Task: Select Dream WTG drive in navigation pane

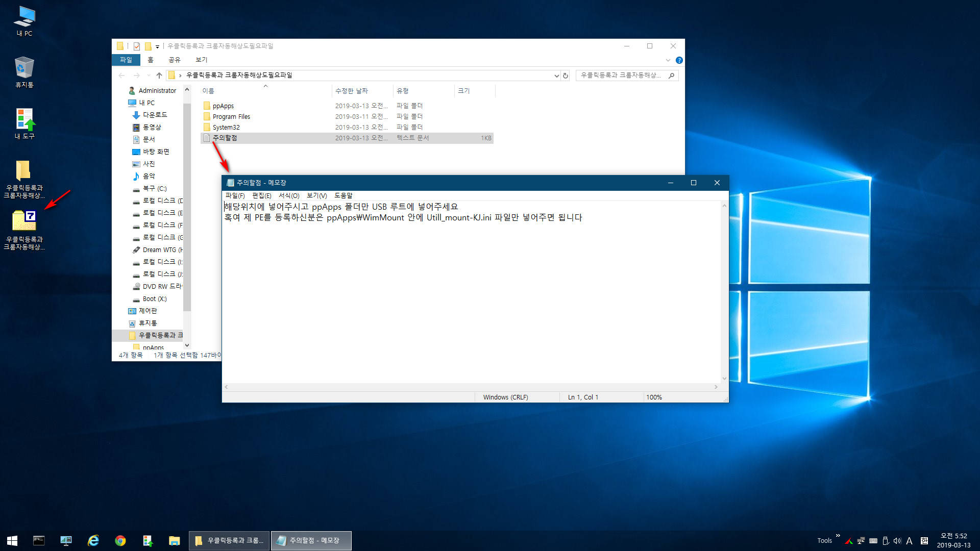Action: pos(157,250)
